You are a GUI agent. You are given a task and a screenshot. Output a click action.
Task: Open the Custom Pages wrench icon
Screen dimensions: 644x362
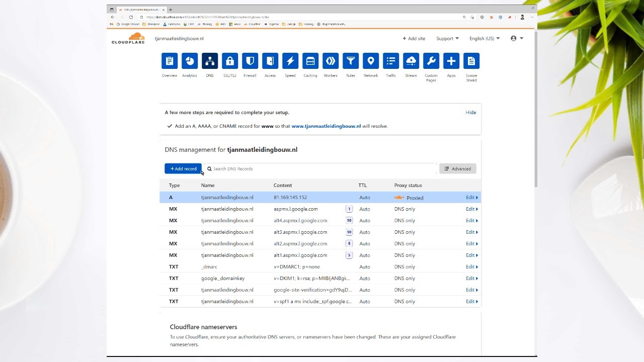tap(431, 61)
